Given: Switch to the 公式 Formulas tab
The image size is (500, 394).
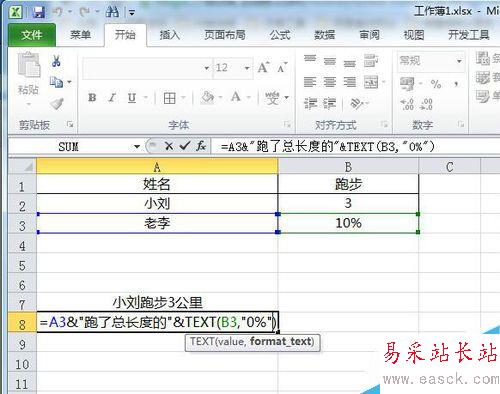Looking at the screenshot, I should [280, 35].
